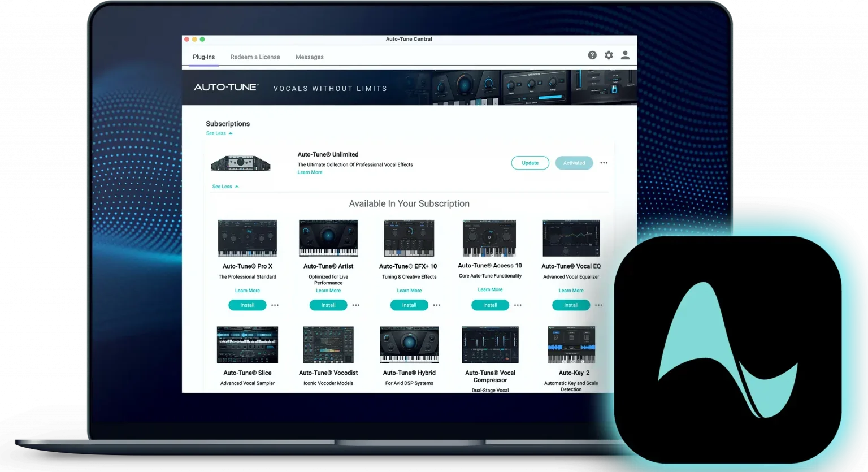868x472 pixels.
Task: Click the Activated button
Action: 574,163
